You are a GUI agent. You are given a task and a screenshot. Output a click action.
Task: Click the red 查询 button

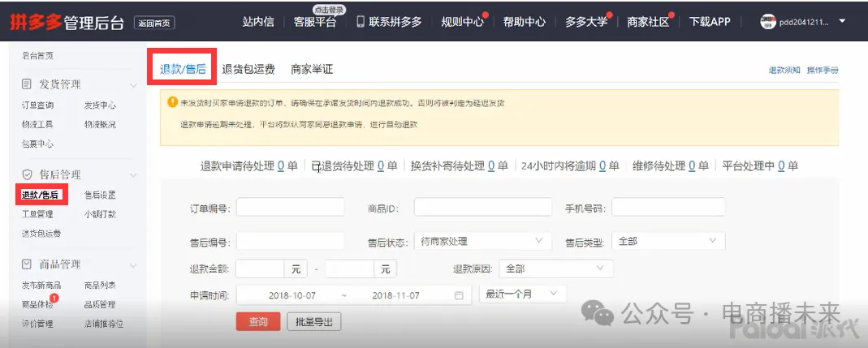pyautogui.click(x=258, y=322)
